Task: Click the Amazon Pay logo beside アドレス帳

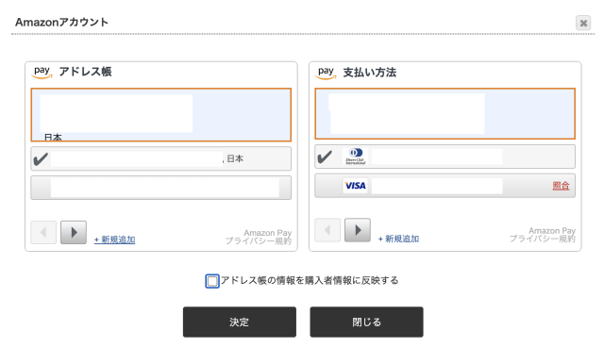Action: (x=42, y=73)
